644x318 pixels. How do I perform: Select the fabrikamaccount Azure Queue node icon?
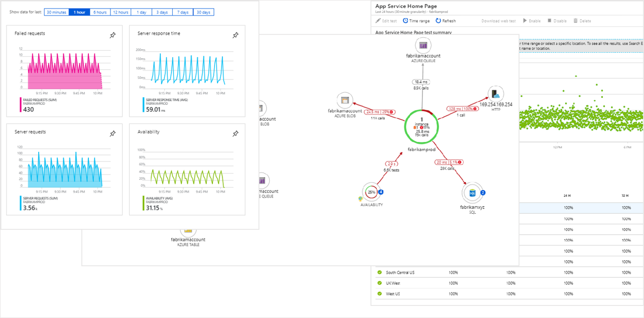pyautogui.click(x=422, y=46)
